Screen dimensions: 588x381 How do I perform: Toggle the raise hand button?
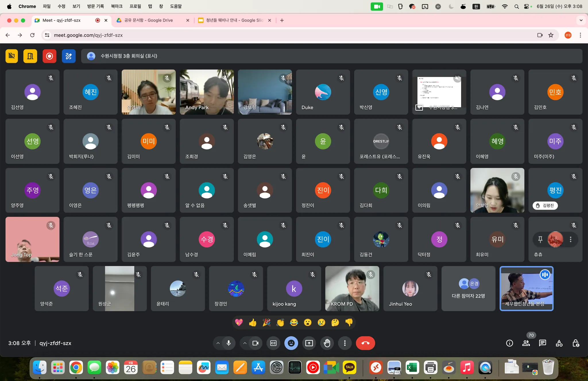pos(327,343)
